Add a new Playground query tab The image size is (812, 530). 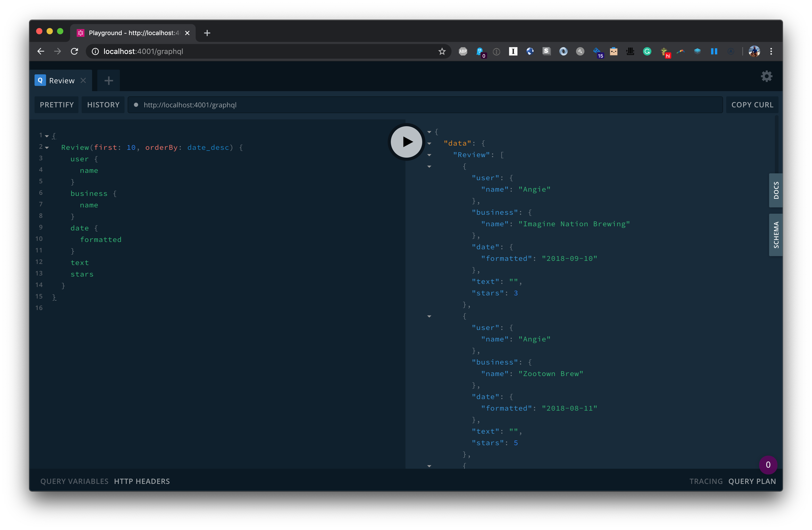pyautogui.click(x=109, y=81)
